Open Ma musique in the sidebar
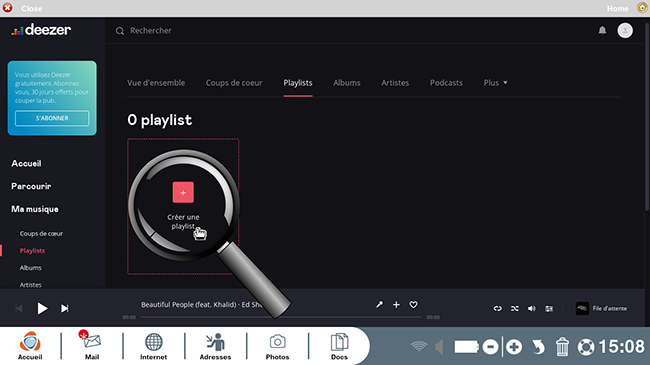650x365 pixels. coord(35,209)
